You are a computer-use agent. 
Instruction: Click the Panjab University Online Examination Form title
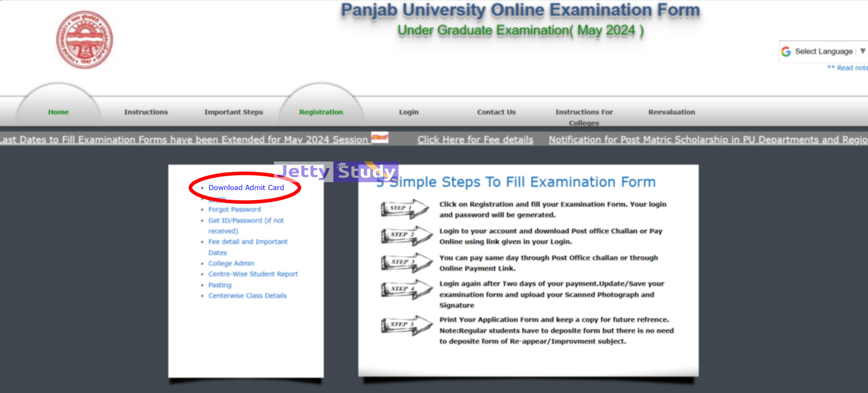click(520, 10)
